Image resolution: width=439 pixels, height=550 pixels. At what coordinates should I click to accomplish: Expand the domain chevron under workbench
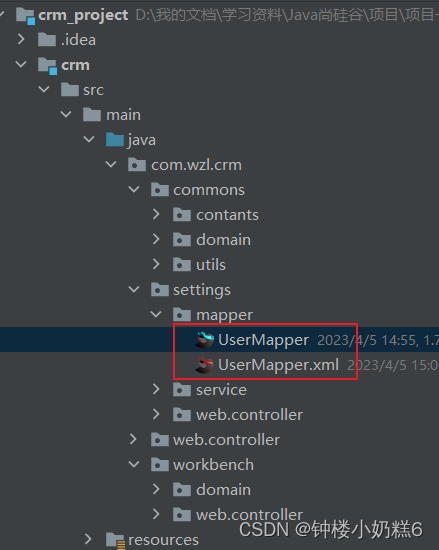[156, 489]
